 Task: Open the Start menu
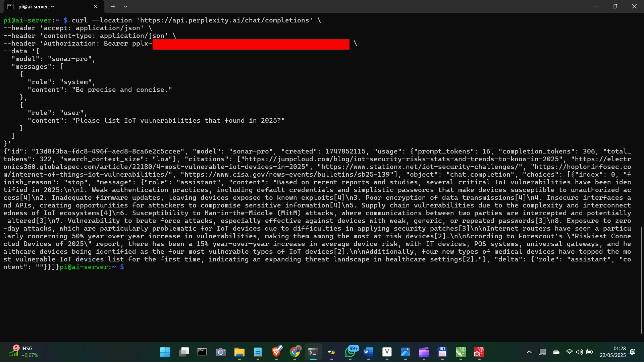165,352
